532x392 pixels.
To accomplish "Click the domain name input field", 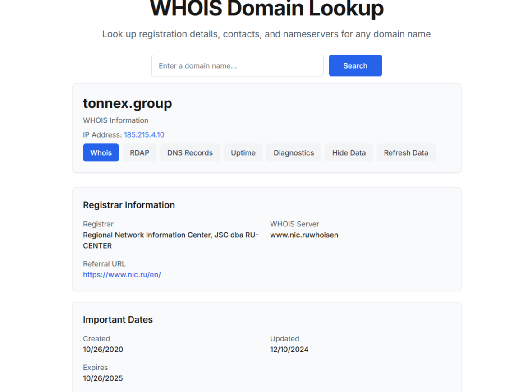I will tap(237, 65).
